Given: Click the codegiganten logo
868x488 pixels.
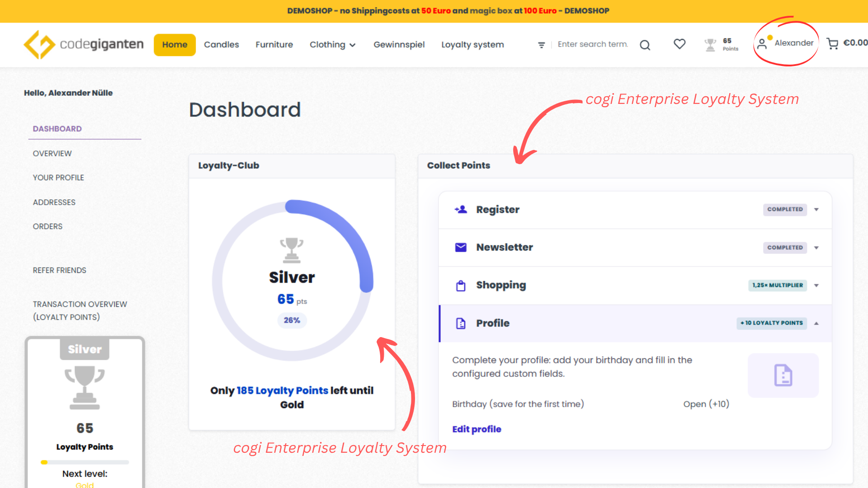Looking at the screenshot, I should click(x=83, y=44).
